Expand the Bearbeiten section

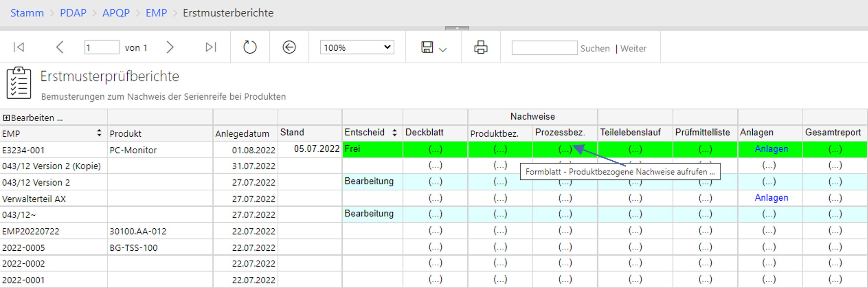point(6,118)
